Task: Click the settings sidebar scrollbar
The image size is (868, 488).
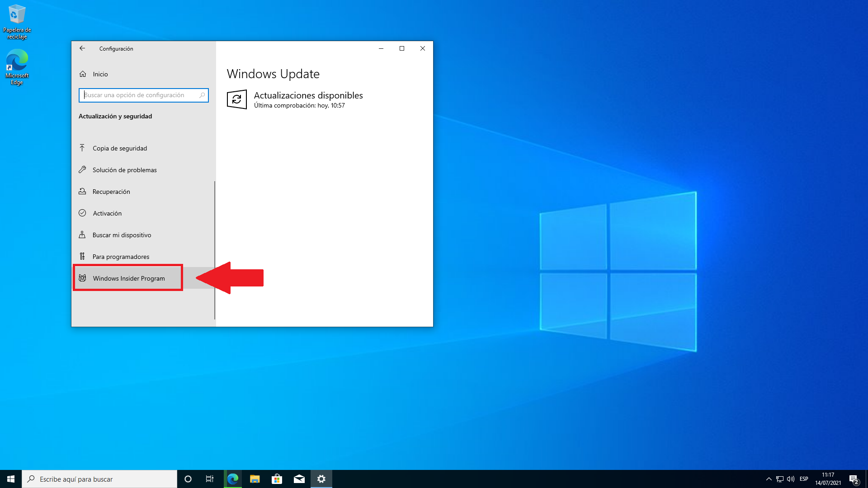Action: pyautogui.click(x=214, y=249)
